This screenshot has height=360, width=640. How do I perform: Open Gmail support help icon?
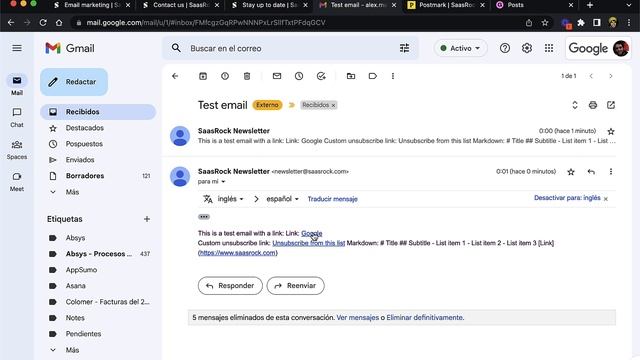coord(505,48)
